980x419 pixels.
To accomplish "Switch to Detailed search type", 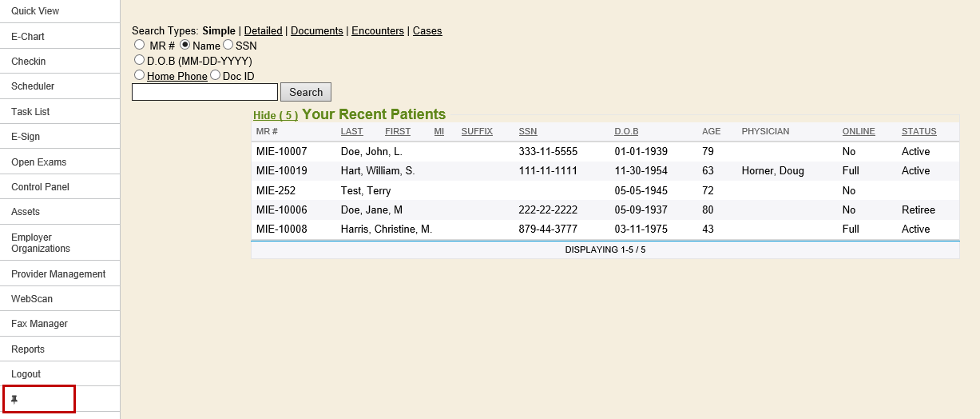I will pos(263,31).
